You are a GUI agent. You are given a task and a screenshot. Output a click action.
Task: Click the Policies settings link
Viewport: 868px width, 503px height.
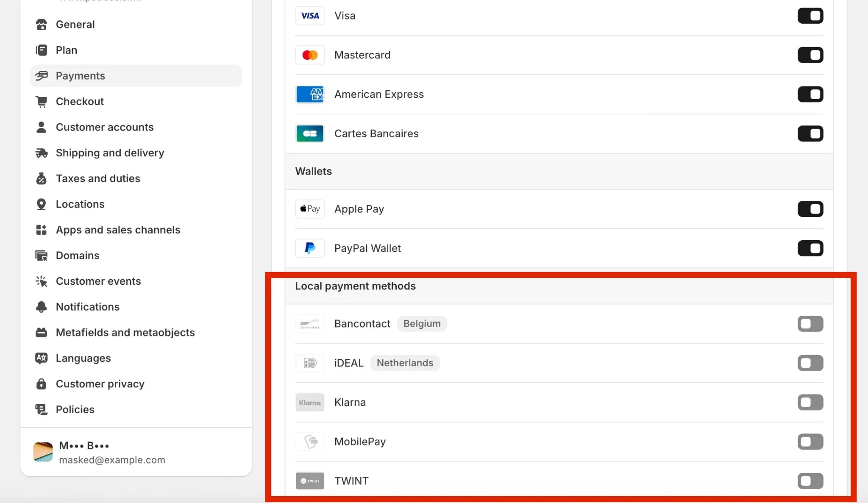pyautogui.click(x=75, y=409)
